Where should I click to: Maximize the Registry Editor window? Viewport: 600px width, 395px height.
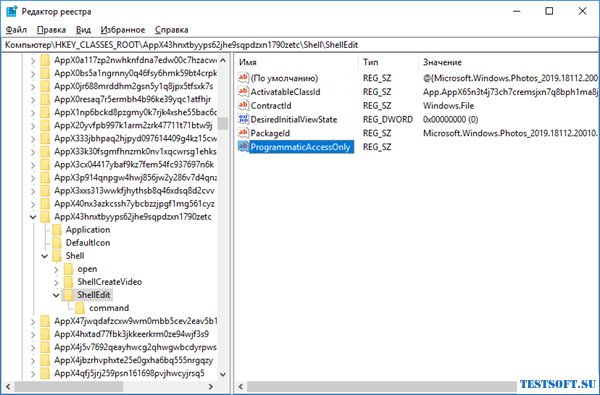[x=549, y=11]
